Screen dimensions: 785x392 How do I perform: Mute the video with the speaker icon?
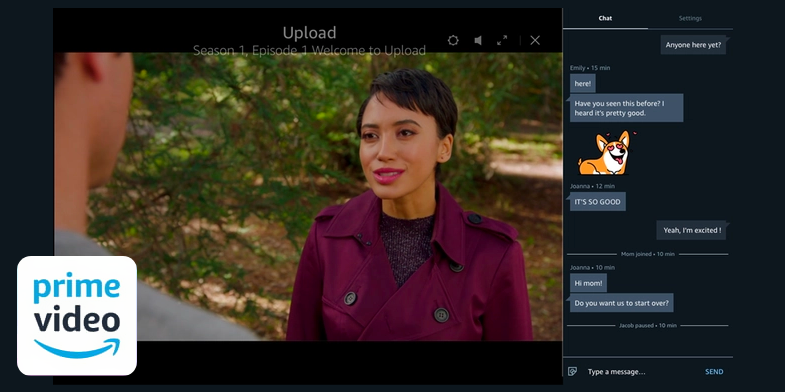point(478,41)
